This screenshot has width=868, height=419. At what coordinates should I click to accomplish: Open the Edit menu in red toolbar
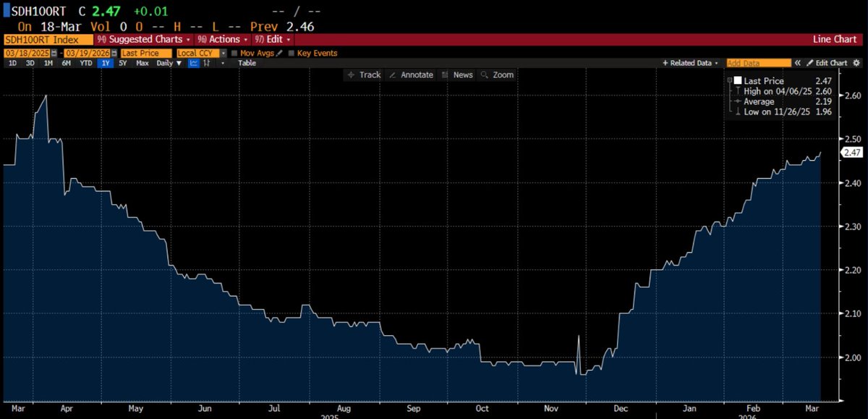273,39
